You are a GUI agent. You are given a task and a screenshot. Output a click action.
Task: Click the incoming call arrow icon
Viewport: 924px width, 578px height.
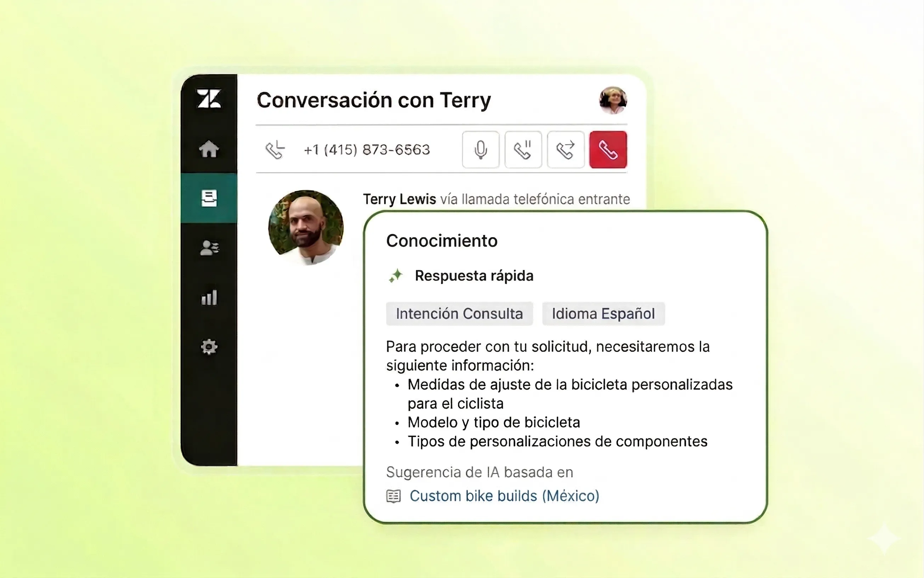pyautogui.click(x=275, y=149)
